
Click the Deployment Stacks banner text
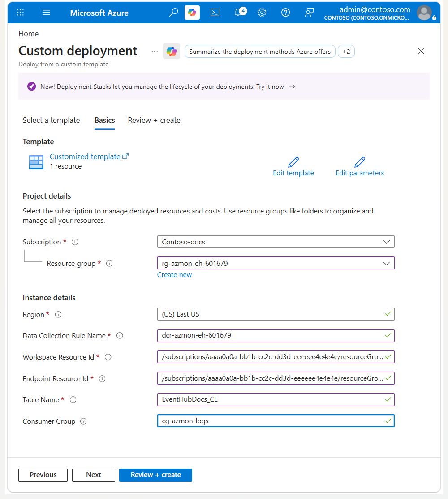[x=162, y=87]
